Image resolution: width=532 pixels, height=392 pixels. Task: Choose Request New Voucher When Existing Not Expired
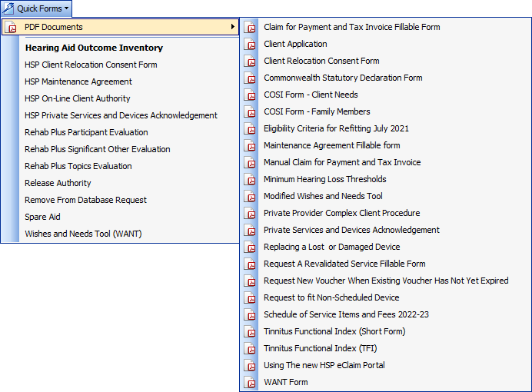pos(386,281)
